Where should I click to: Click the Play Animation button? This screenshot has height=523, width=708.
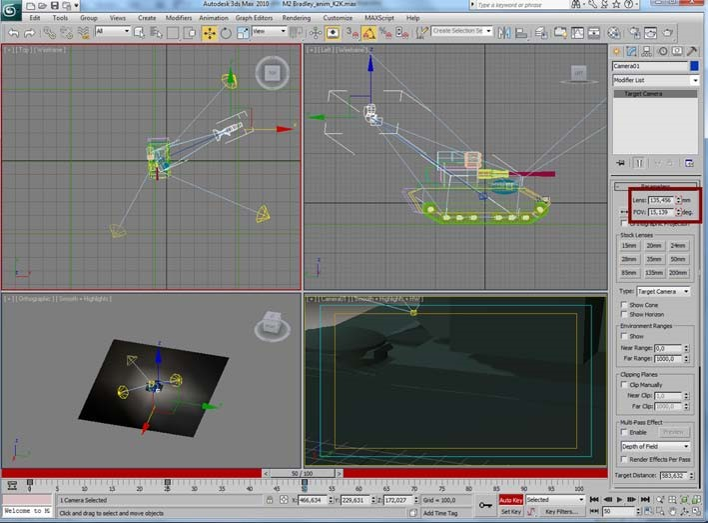(620, 500)
